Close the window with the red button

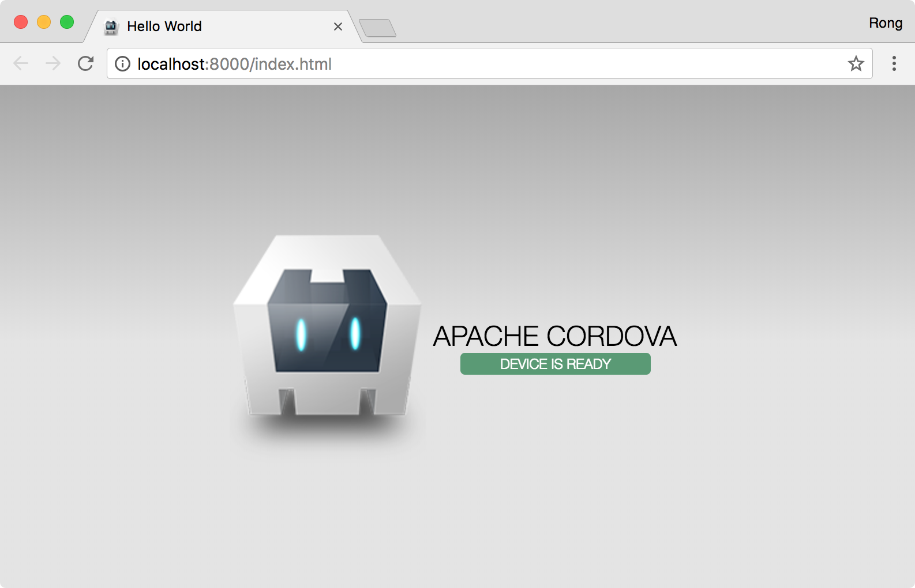click(21, 22)
